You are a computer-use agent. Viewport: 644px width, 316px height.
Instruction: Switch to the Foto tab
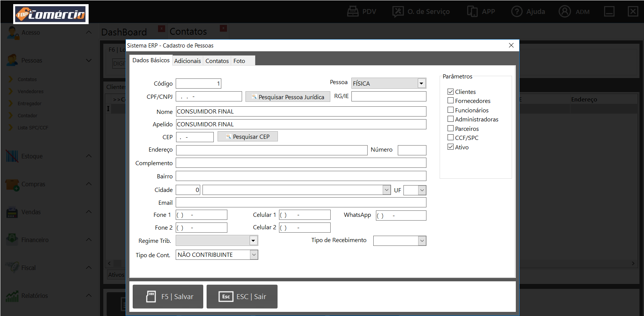(x=239, y=61)
